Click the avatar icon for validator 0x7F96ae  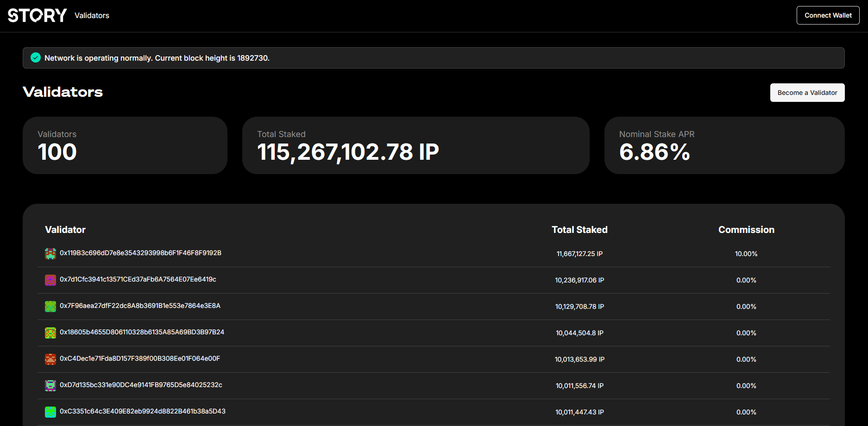[50, 307]
